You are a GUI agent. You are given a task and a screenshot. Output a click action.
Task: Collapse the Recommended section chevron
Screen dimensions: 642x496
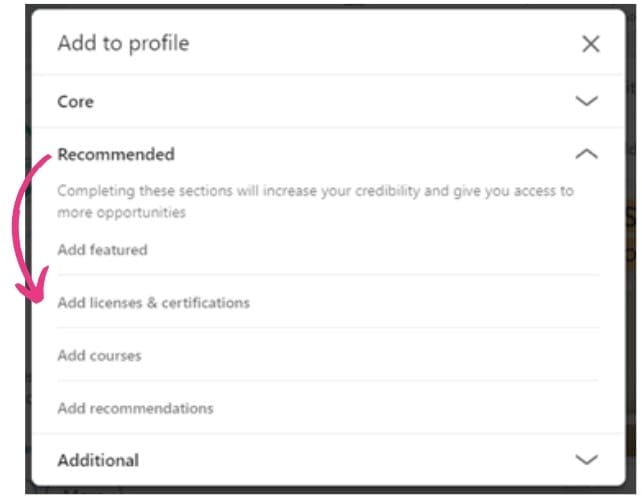[x=587, y=154]
